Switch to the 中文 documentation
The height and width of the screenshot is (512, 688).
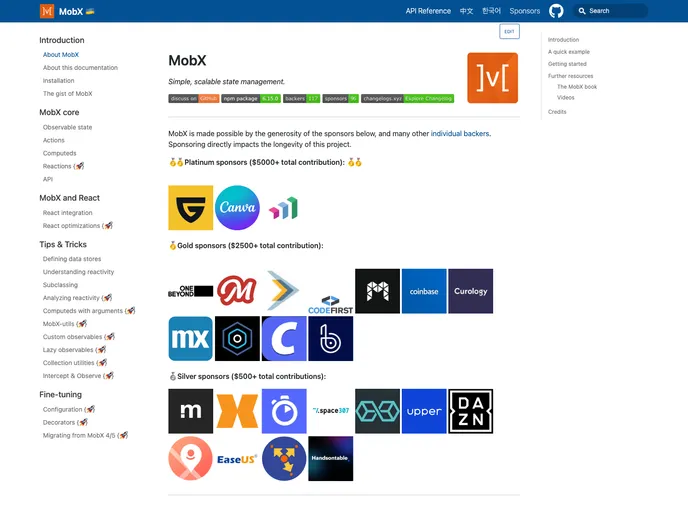click(466, 11)
